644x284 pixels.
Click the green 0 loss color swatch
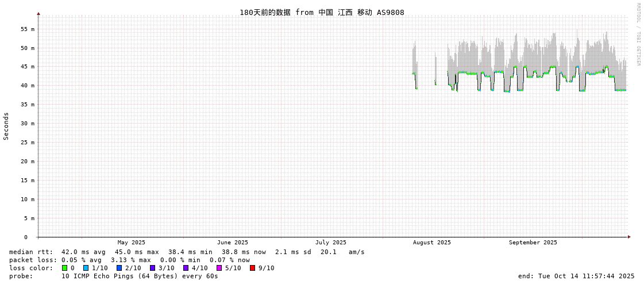[64, 268]
